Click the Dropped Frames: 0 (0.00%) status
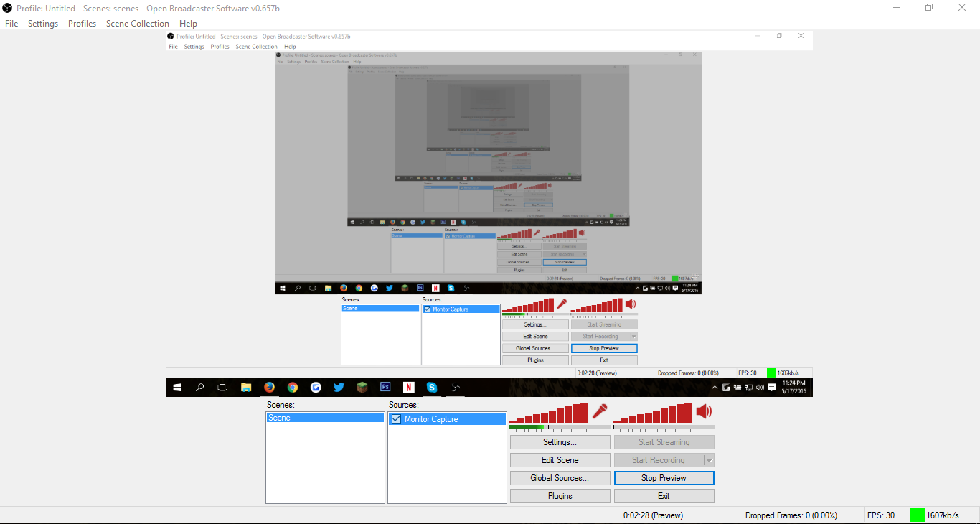The width and height of the screenshot is (980, 524). (791, 515)
